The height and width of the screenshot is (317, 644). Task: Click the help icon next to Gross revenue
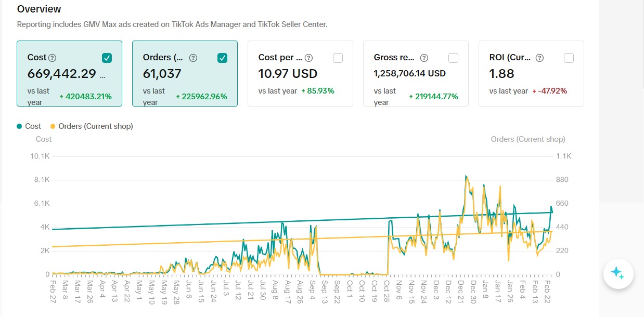[x=424, y=58]
